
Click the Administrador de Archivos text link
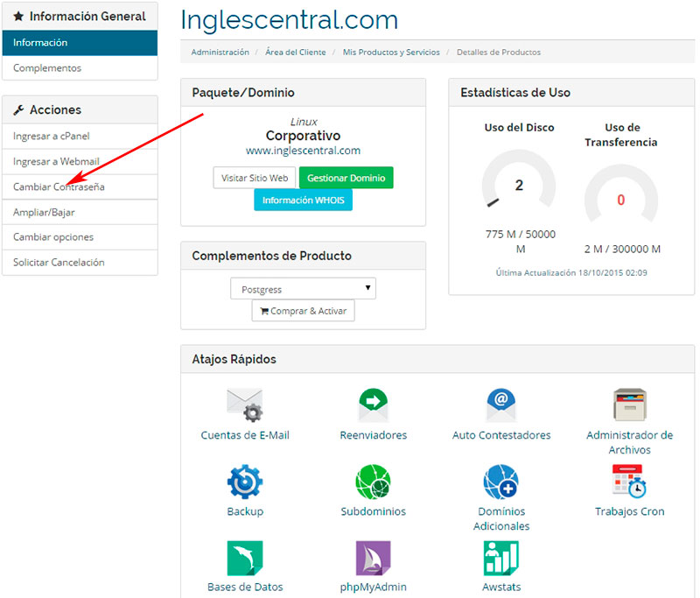point(629,442)
